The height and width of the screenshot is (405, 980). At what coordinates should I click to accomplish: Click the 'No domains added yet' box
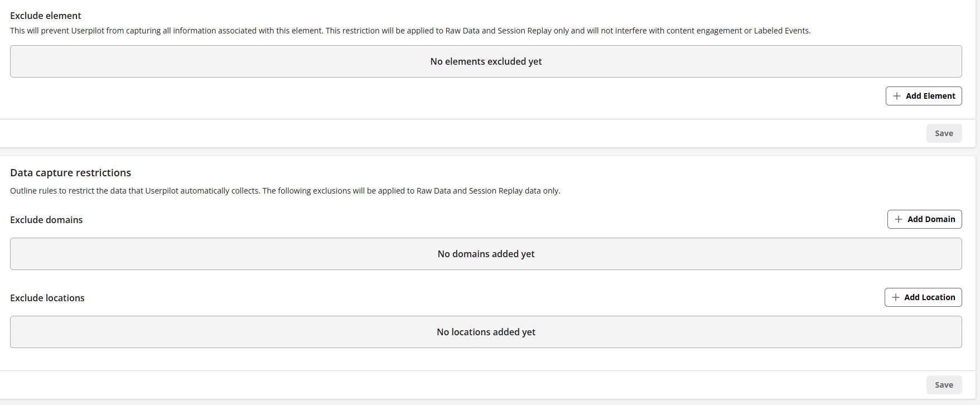(486, 254)
